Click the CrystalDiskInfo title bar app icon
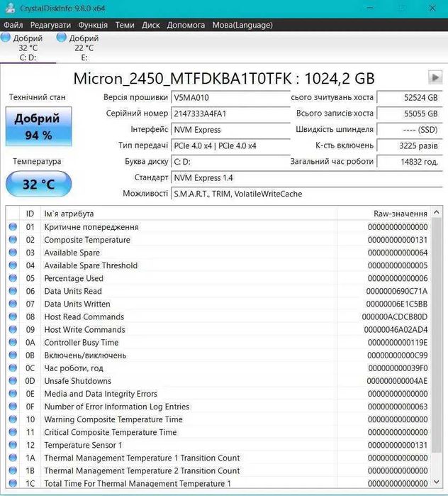448x496 pixels. pos(10,8)
